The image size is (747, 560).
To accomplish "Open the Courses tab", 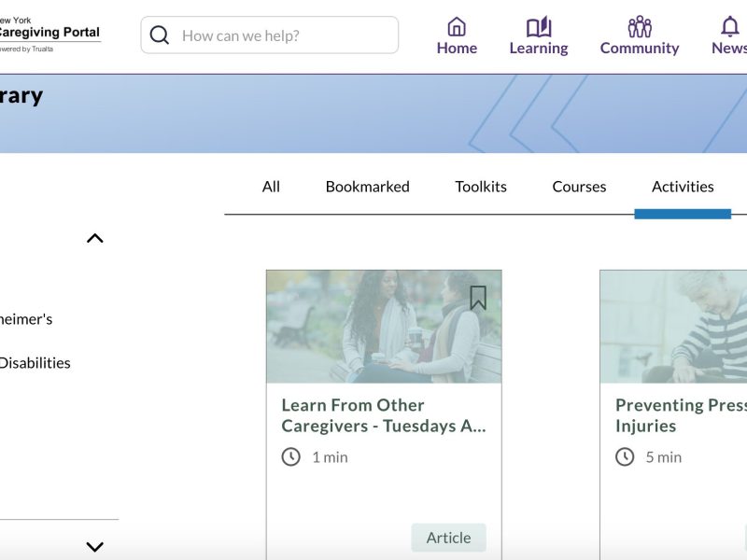I will pos(579,187).
